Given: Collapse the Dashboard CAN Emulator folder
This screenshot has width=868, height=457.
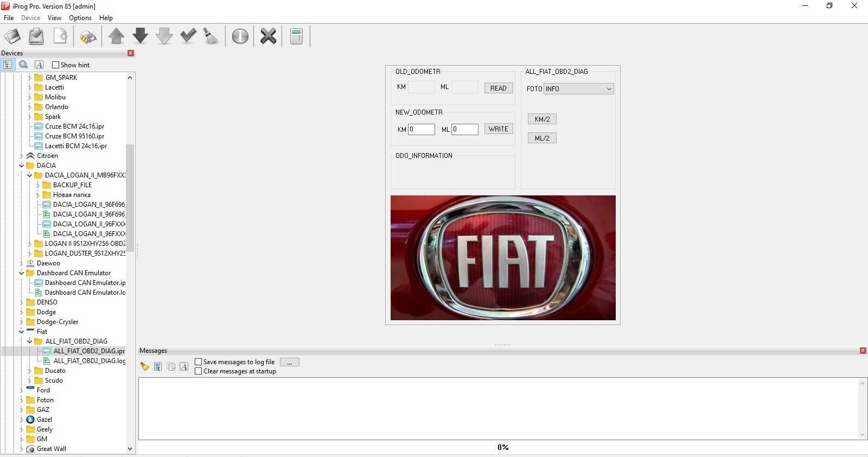Looking at the screenshot, I should [21, 273].
